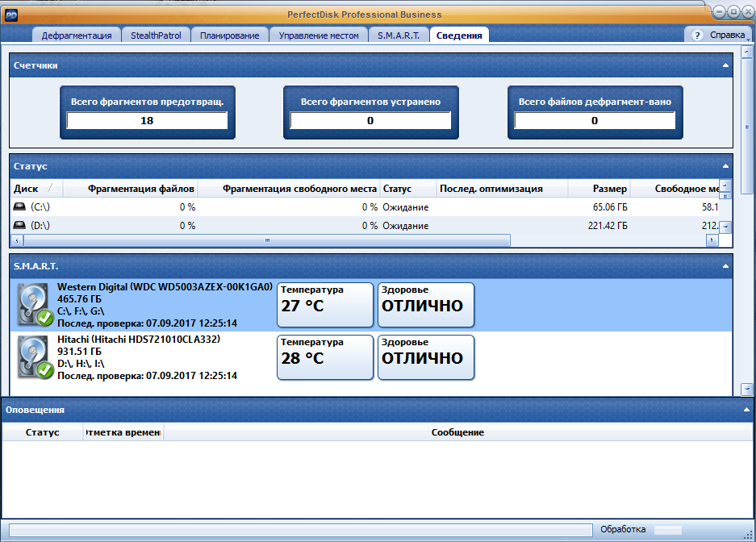Screen dimensions: 756x542
Task: Select the Сведения tab
Action: (459, 35)
